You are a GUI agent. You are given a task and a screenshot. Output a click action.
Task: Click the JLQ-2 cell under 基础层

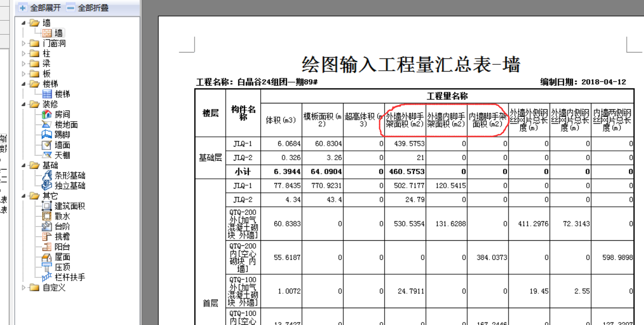click(243, 158)
